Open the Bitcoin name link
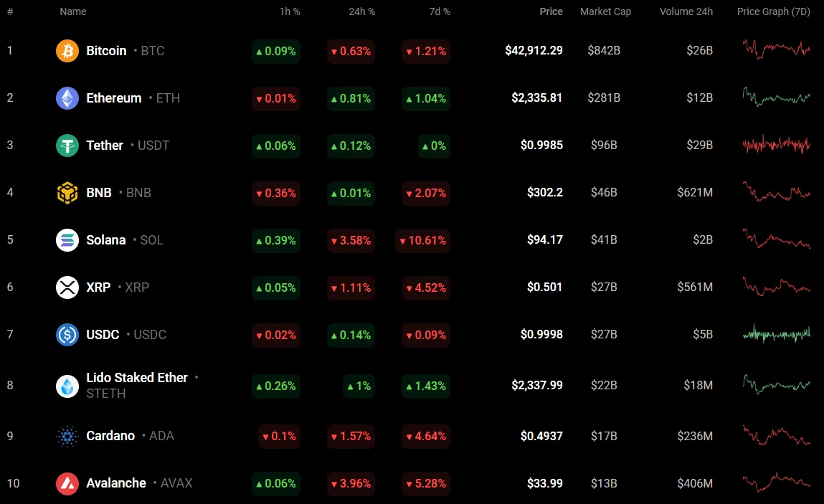This screenshot has width=824, height=504. (x=106, y=51)
